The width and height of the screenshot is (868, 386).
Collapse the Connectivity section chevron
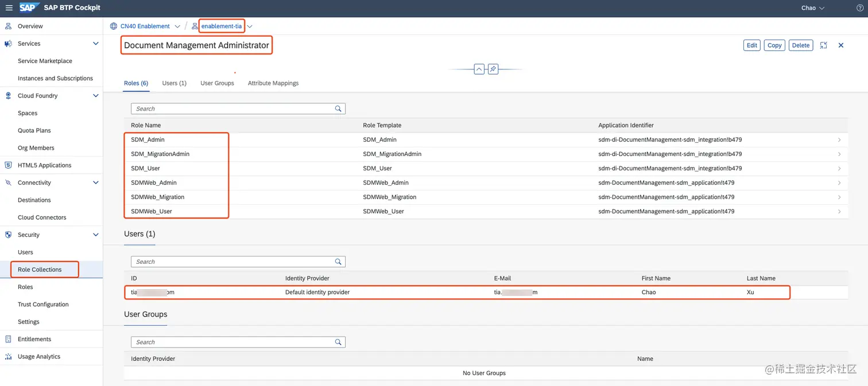coord(96,183)
